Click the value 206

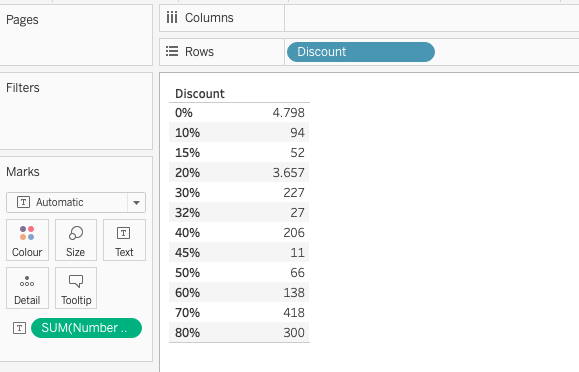294,233
